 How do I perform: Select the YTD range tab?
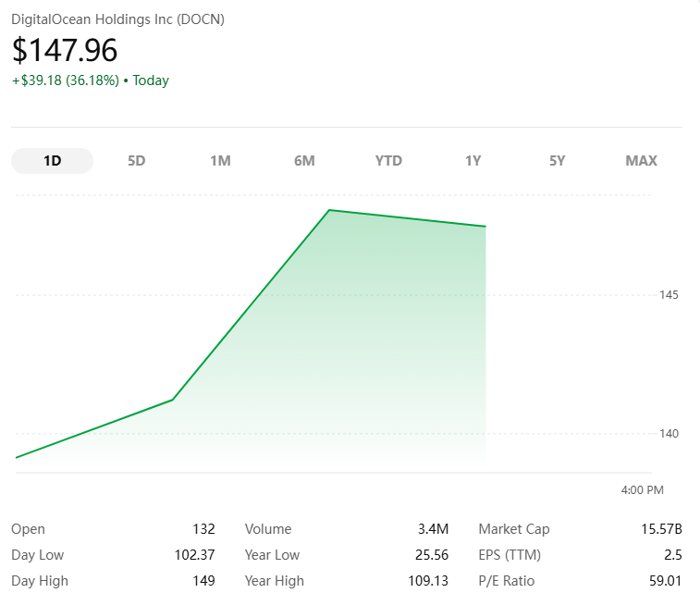coord(388,161)
